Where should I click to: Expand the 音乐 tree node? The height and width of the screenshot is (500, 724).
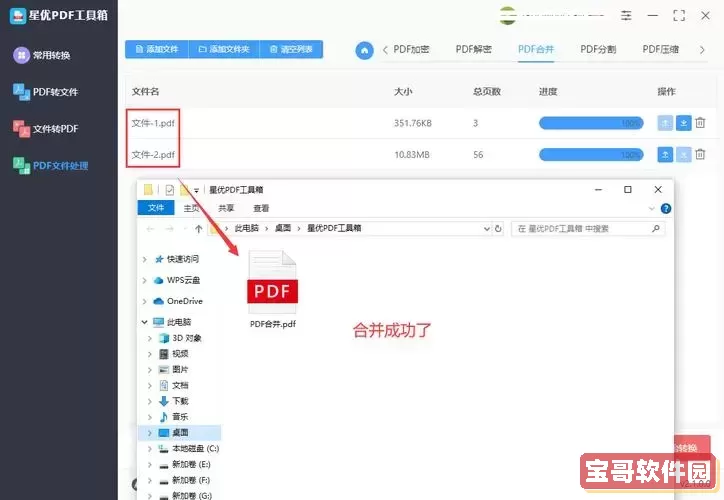click(x=150, y=417)
